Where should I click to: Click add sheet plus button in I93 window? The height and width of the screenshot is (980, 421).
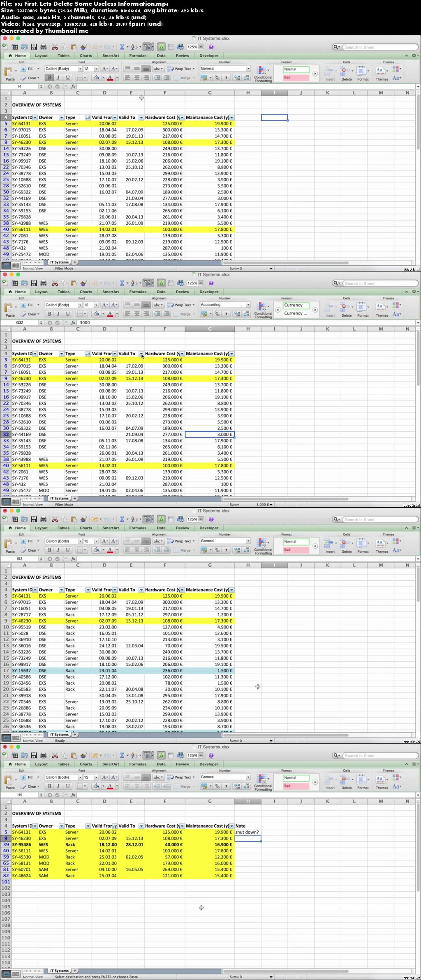75,734
